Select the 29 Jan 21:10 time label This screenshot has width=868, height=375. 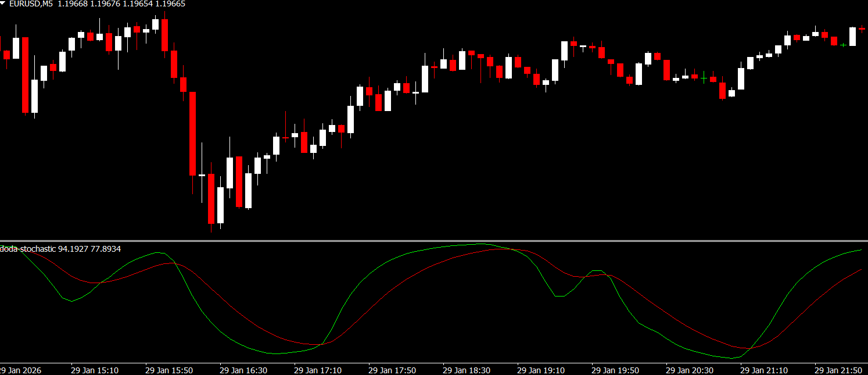click(x=764, y=370)
